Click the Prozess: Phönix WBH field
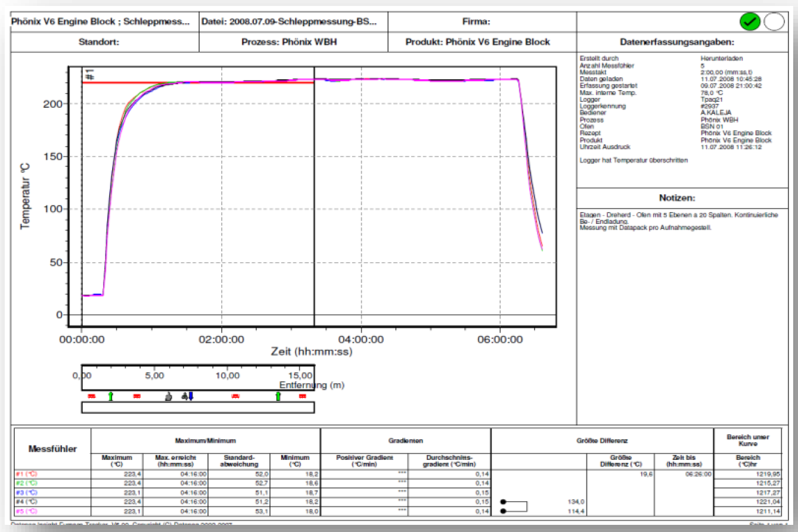 (x=293, y=42)
